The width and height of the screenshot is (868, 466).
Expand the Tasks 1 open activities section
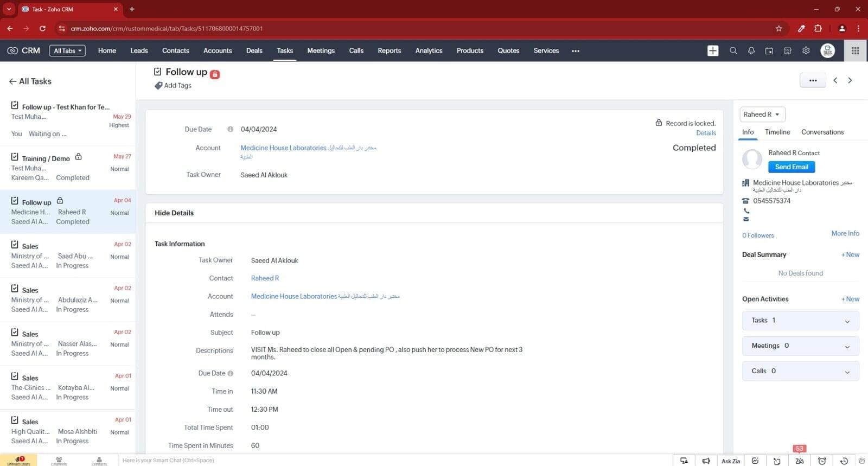(800, 321)
